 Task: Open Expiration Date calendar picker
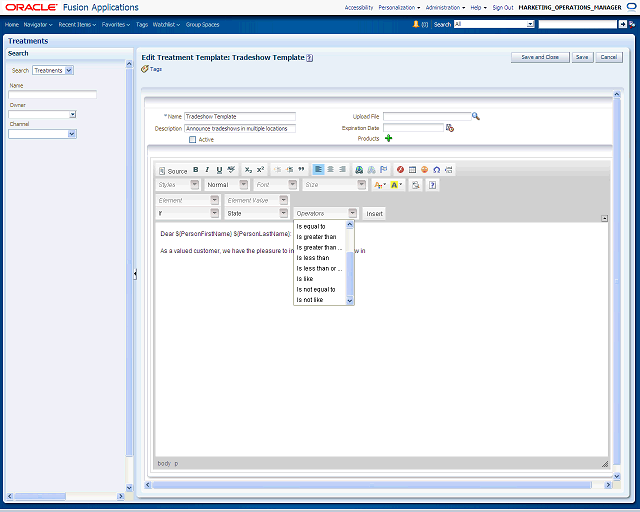(x=450, y=128)
